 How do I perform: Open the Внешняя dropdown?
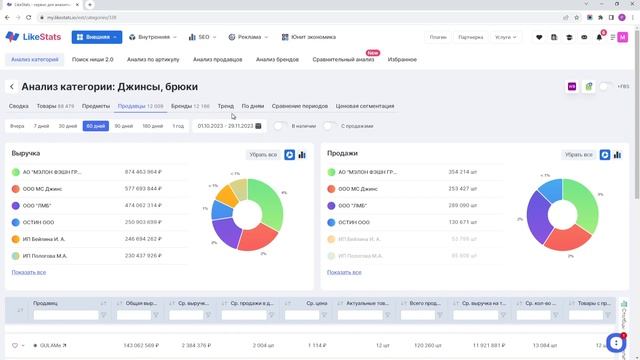click(97, 37)
